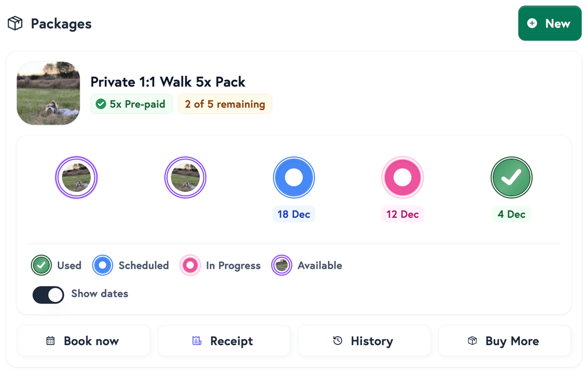The image size is (588, 376).
Task: Click the 18 Dec date chip
Action: pos(294,214)
